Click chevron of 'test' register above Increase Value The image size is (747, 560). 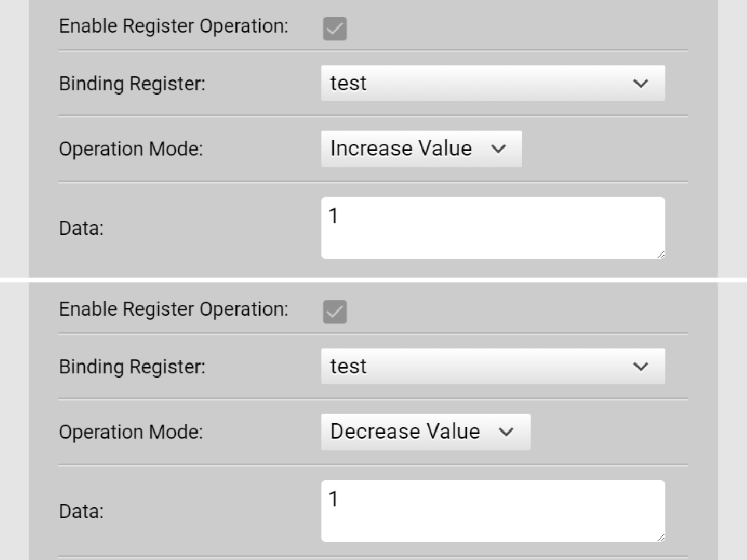(x=640, y=84)
